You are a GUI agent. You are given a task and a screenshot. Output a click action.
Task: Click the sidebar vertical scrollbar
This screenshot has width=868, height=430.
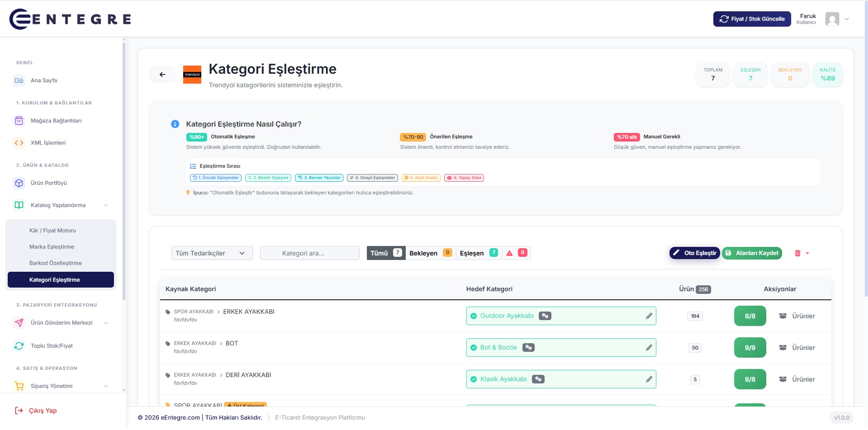pyautogui.click(x=123, y=172)
